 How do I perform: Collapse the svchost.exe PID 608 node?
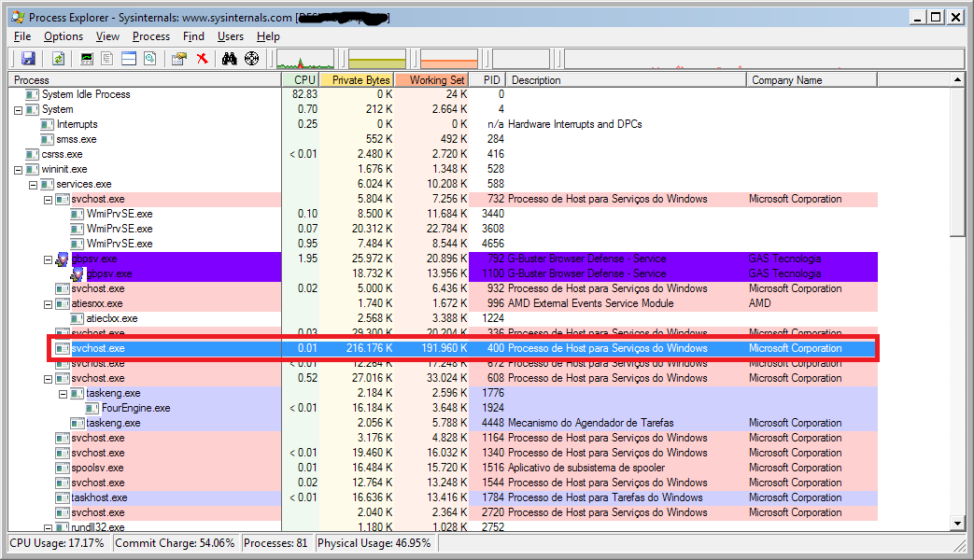point(48,379)
